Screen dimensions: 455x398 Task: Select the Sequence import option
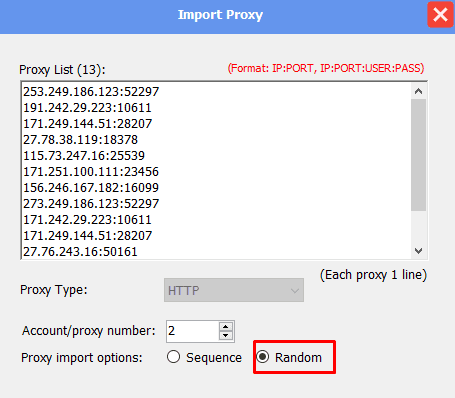[204, 357]
